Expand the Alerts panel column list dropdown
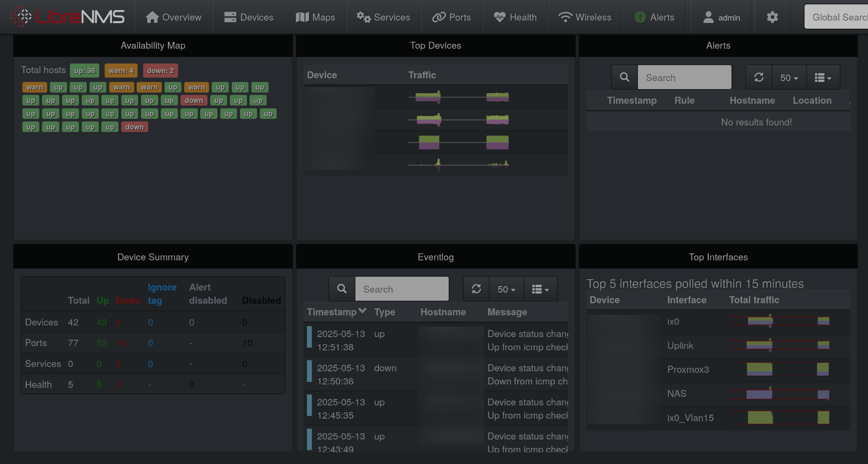868x464 pixels. [823, 78]
